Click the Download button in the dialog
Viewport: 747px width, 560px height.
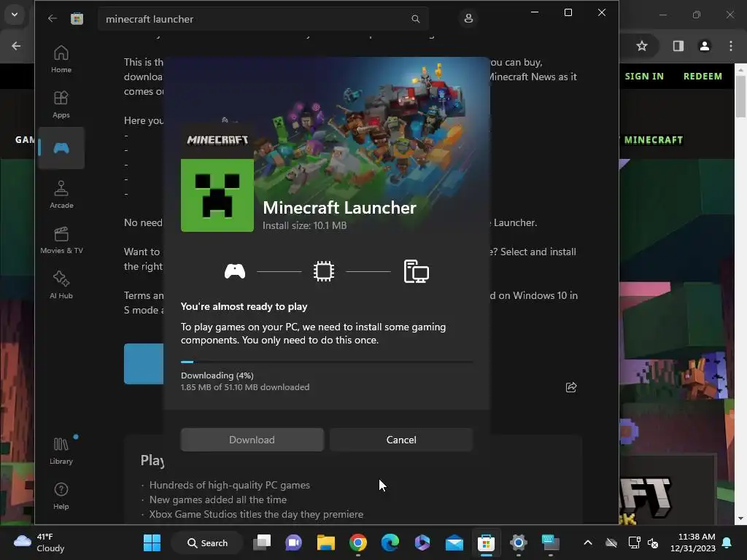252,440
